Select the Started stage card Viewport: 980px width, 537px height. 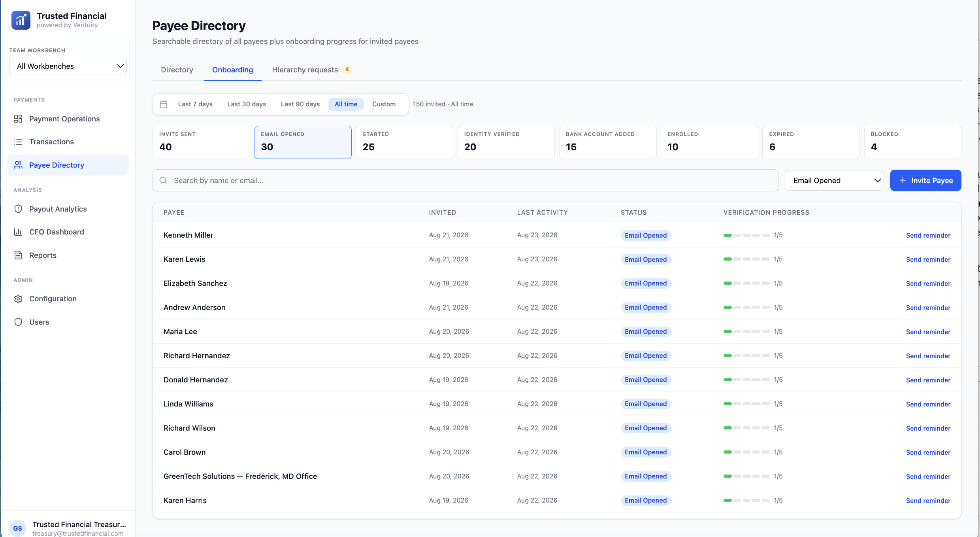tap(404, 142)
